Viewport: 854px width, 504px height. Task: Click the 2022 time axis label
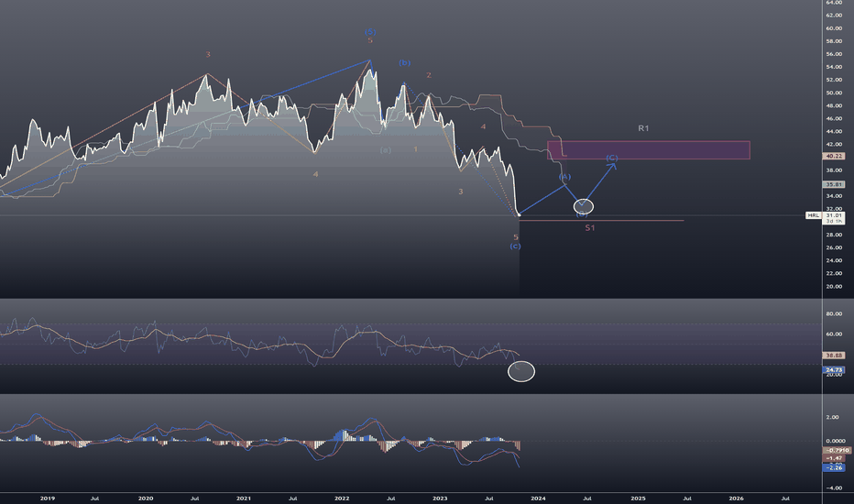(x=342, y=498)
